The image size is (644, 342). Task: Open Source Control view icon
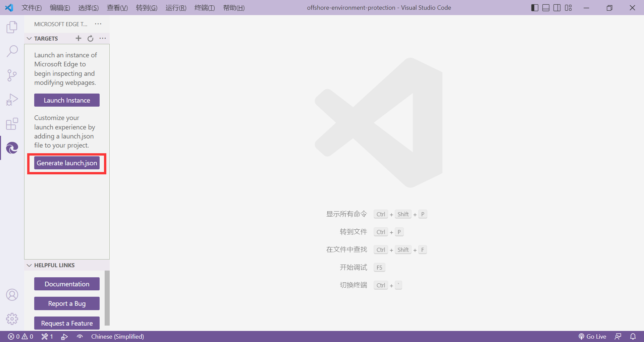tap(12, 75)
